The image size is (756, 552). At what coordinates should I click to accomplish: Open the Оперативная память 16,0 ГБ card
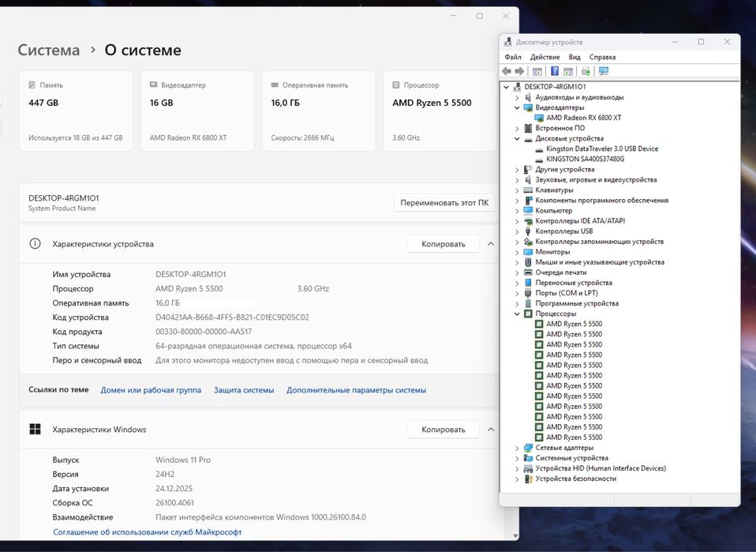coord(318,111)
